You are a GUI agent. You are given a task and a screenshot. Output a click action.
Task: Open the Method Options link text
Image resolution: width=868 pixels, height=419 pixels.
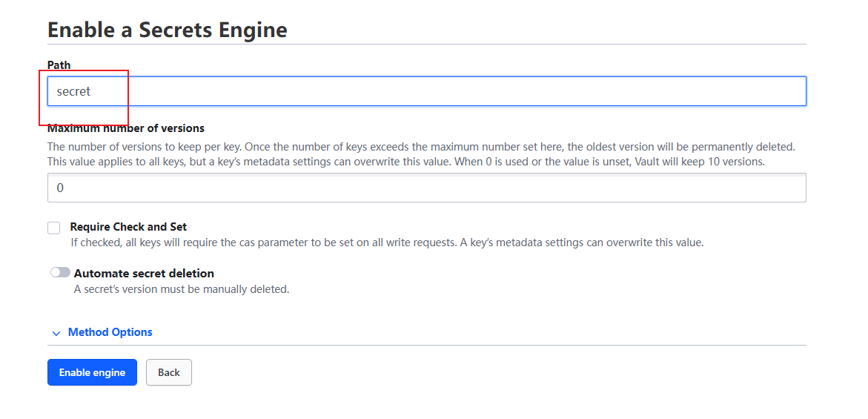pyautogui.click(x=110, y=332)
